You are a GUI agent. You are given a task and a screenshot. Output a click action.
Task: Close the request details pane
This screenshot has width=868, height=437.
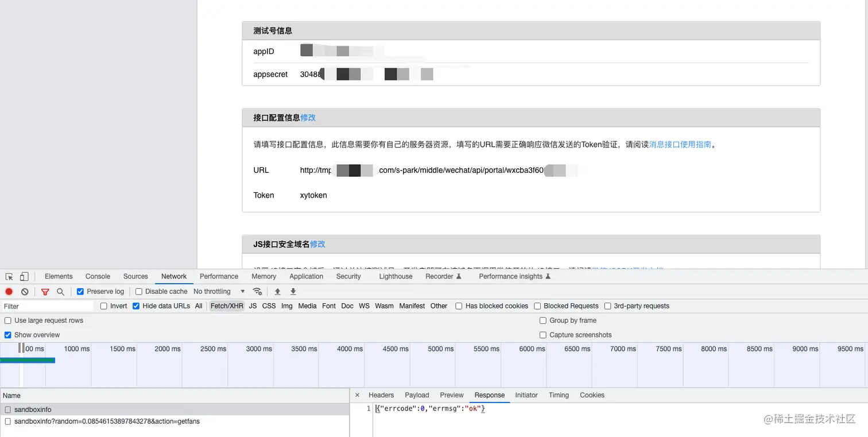point(357,395)
